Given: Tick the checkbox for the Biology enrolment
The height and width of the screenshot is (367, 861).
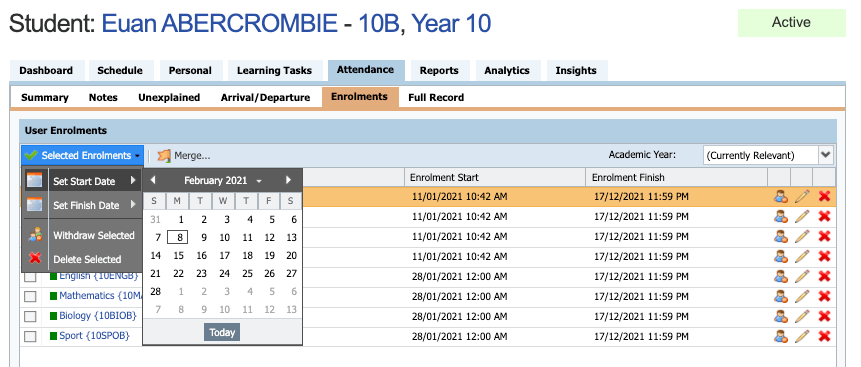Looking at the screenshot, I should point(30,316).
